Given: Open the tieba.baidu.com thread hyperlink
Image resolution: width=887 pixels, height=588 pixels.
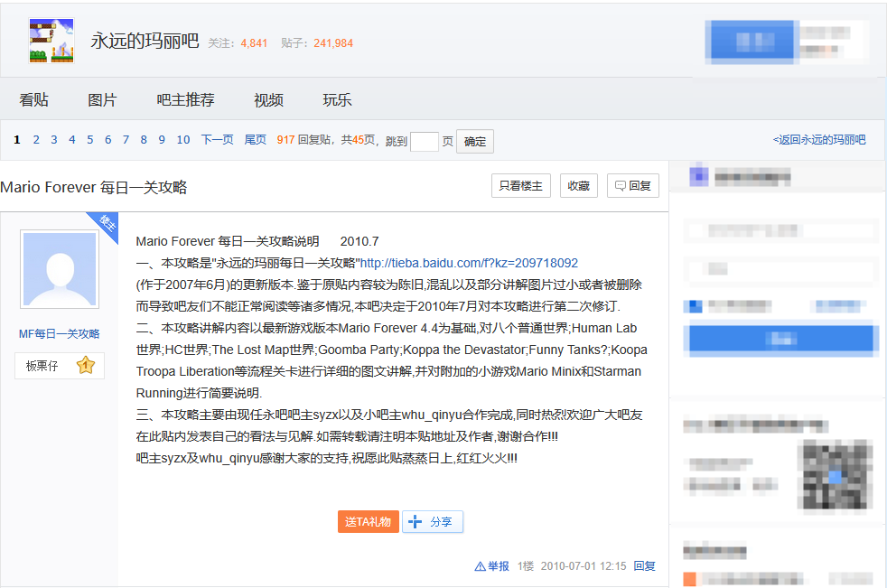Looking at the screenshot, I should 469,264.
